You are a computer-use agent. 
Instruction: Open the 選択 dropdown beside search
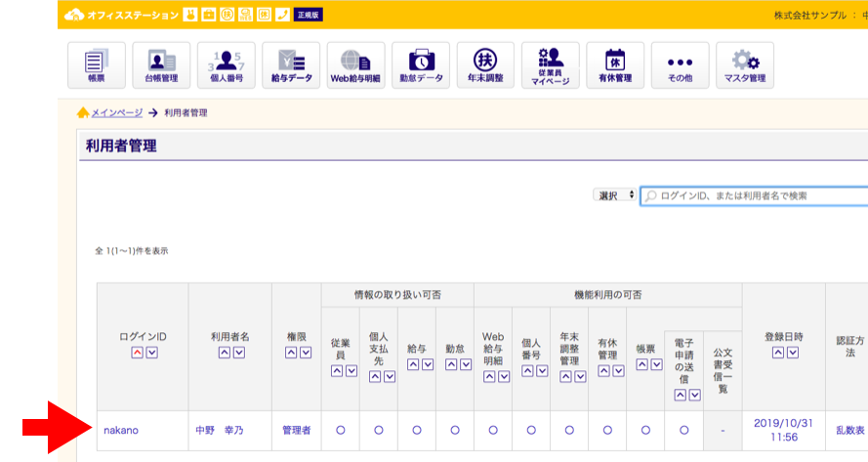[x=615, y=195]
